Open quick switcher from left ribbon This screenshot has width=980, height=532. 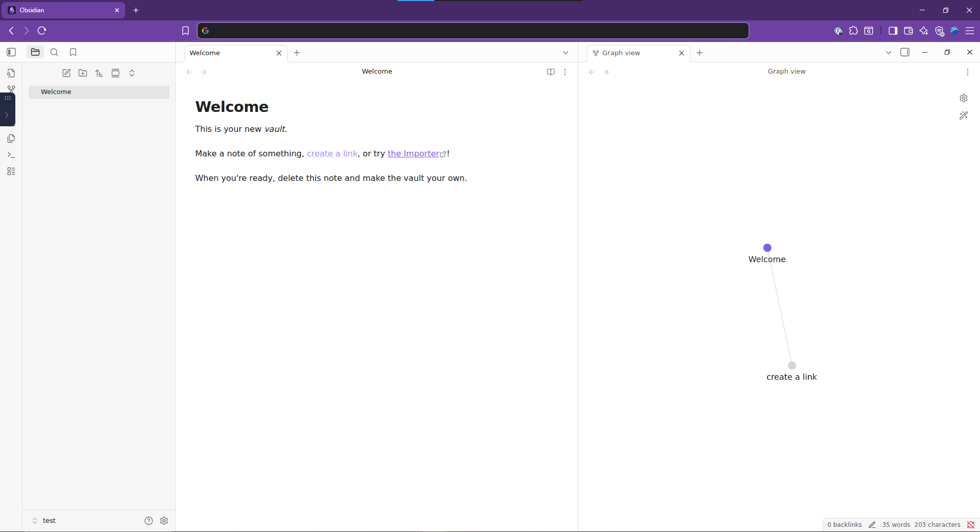click(11, 73)
